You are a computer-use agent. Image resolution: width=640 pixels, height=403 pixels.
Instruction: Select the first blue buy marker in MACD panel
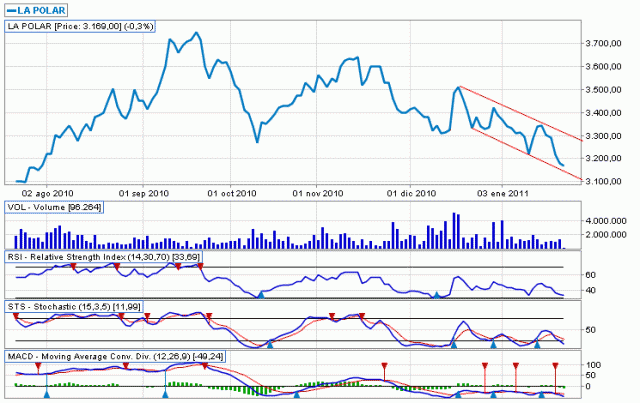(47, 394)
